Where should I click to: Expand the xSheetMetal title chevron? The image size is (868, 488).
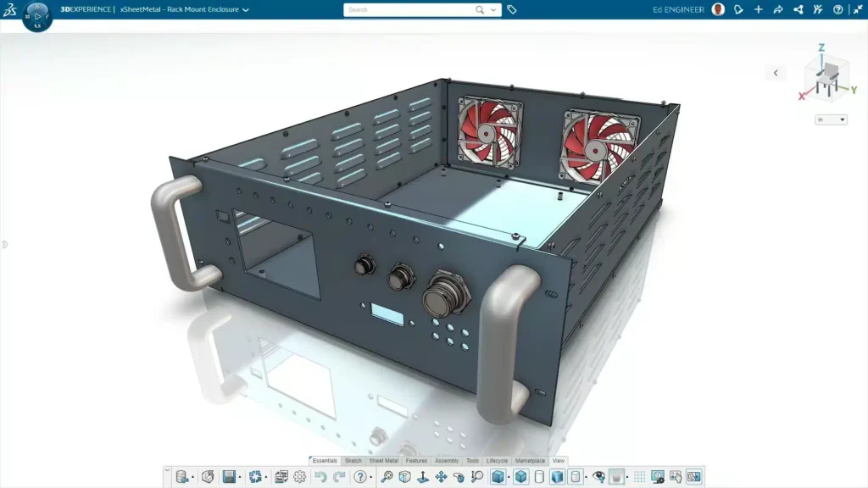pyautogui.click(x=246, y=9)
